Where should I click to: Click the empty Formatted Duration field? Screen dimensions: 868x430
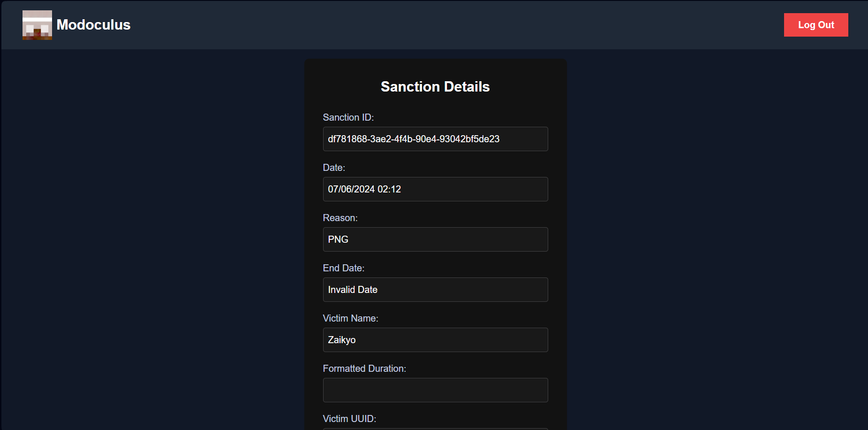point(435,390)
